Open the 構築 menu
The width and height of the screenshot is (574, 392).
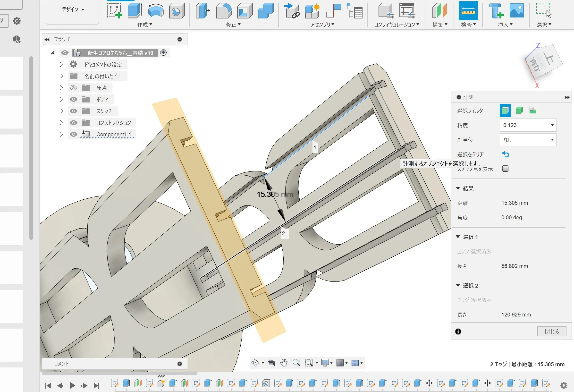[x=440, y=25]
